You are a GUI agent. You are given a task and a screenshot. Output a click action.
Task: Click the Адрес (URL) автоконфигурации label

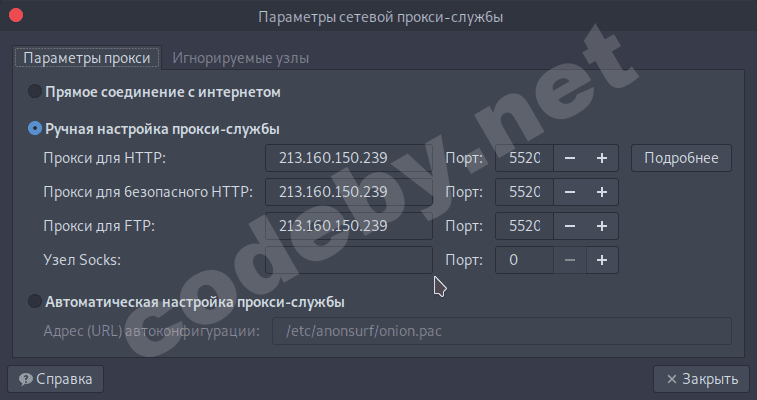(152, 331)
